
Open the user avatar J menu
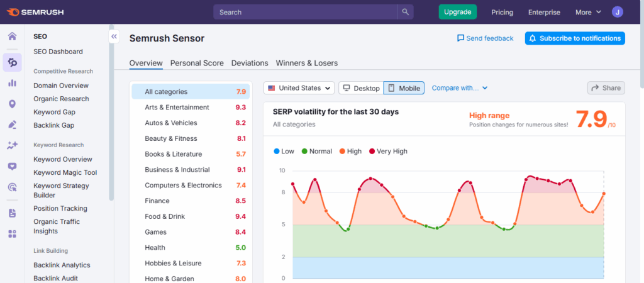pyautogui.click(x=618, y=12)
